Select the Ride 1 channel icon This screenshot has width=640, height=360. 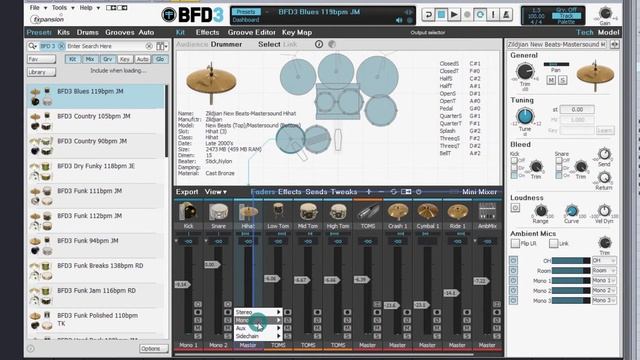tap(457, 212)
